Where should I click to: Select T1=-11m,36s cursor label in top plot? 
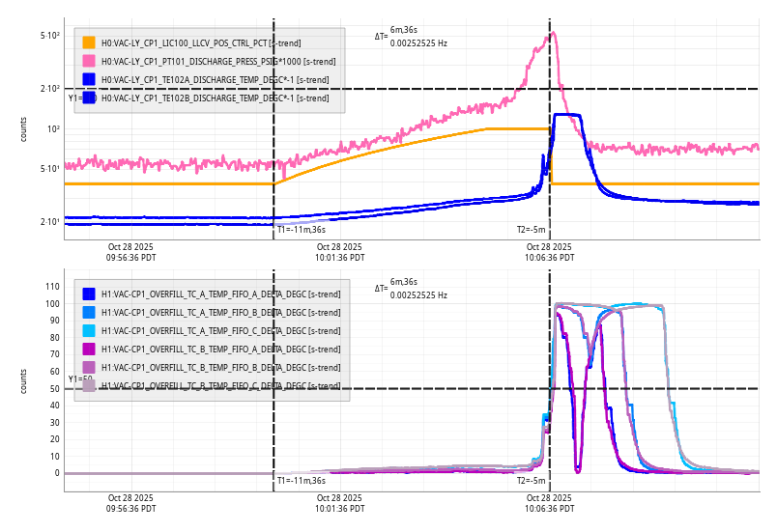(301, 230)
